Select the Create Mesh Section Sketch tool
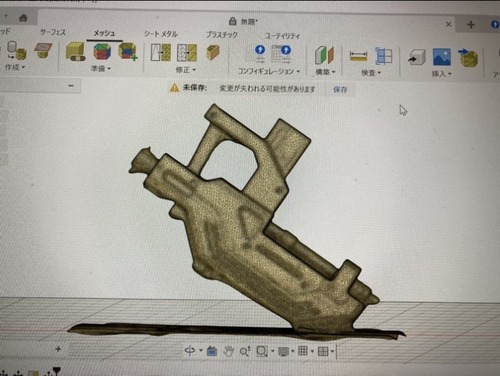Screen dimensions: 500x376 pyautogui.click(x=43, y=50)
